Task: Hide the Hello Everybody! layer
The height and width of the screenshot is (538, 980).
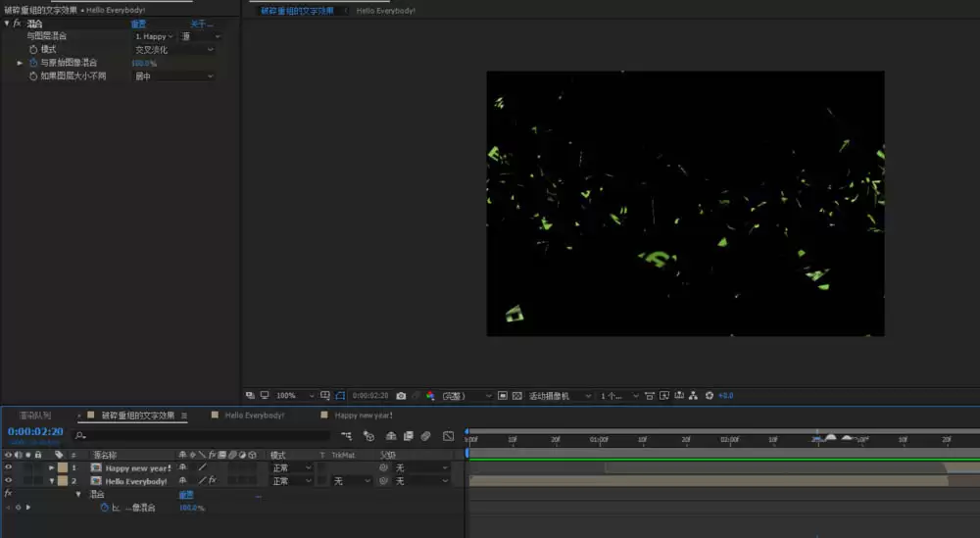Action: coord(8,480)
